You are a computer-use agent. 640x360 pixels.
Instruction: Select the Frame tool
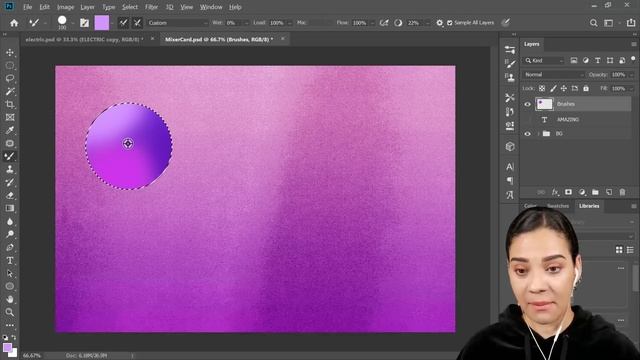click(10, 118)
